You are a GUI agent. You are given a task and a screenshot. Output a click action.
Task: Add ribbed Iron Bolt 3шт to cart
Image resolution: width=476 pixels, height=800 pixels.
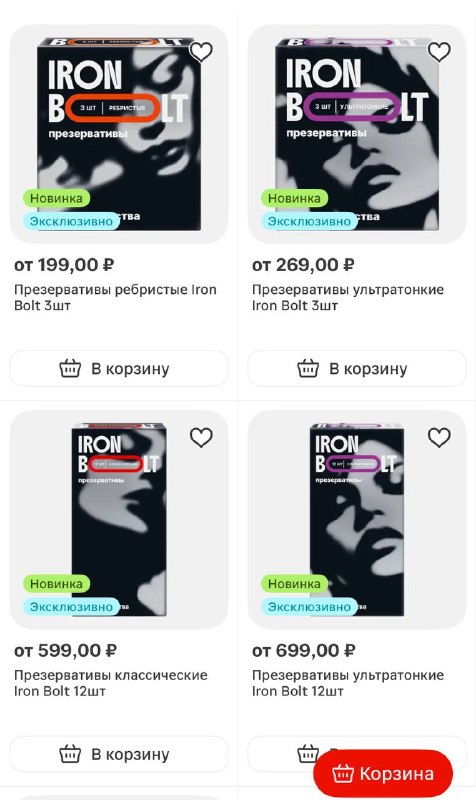[119, 368]
